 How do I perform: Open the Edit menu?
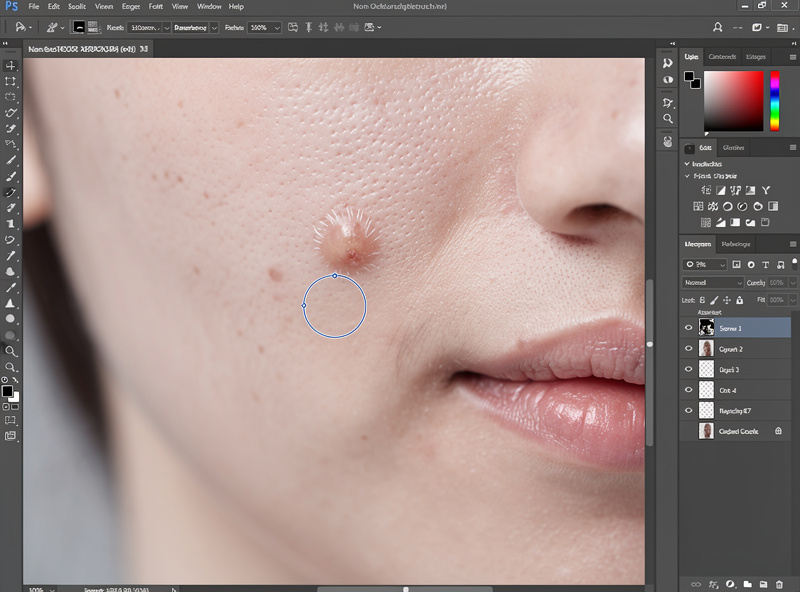[x=54, y=7]
